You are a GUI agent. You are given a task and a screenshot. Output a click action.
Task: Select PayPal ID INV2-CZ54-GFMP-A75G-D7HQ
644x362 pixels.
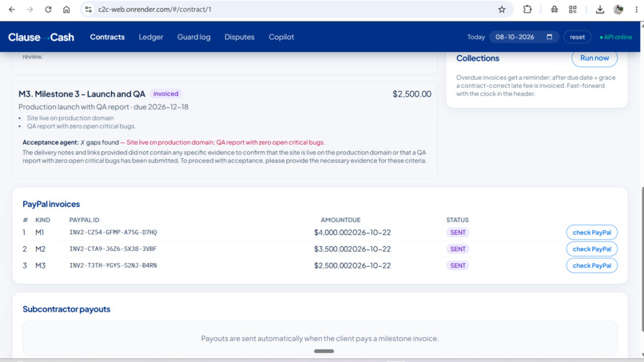pyautogui.click(x=113, y=233)
